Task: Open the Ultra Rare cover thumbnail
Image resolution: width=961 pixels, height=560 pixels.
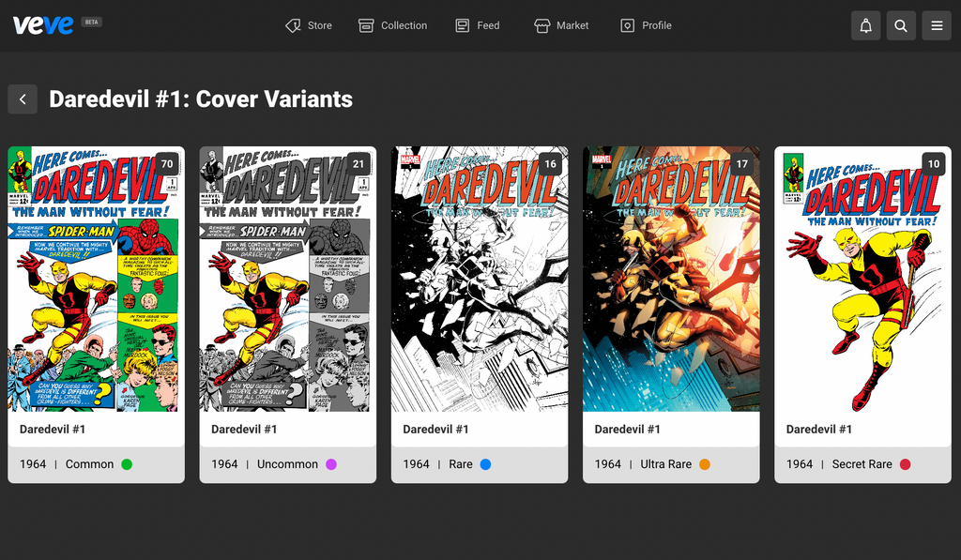Action: 671,279
